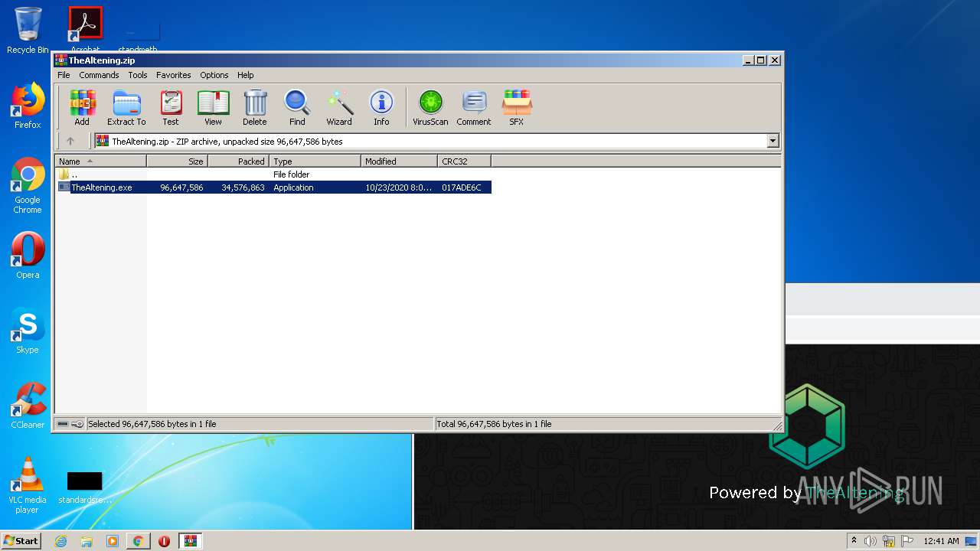Open the Help menu
The height and width of the screenshot is (551, 980).
pos(245,75)
